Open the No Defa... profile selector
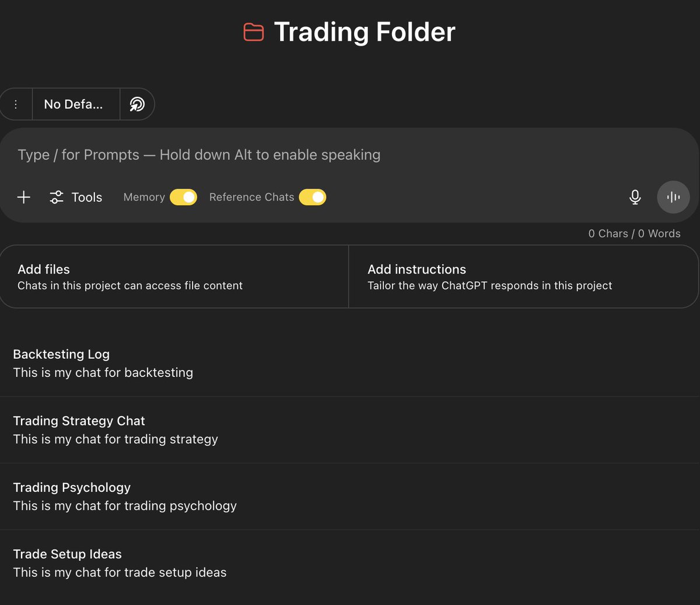 (x=76, y=104)
